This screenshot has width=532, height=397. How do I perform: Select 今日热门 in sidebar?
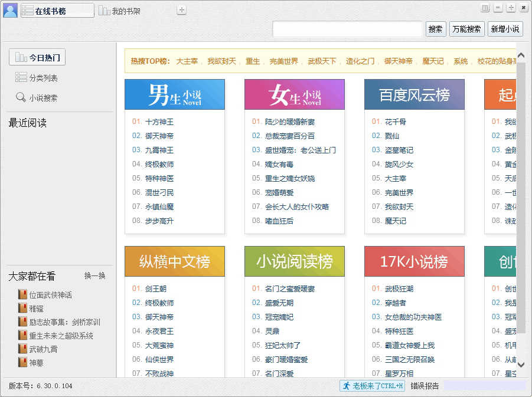click(x=37, y=57)
